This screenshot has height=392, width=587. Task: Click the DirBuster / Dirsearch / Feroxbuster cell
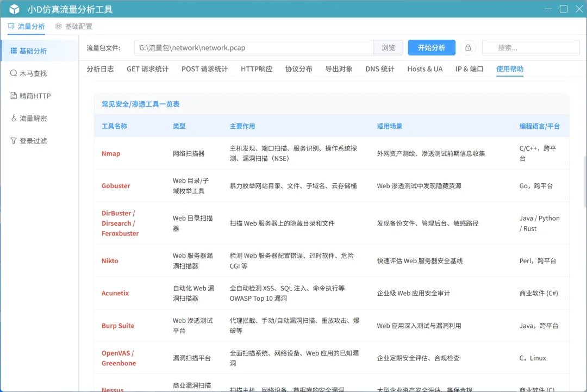tap(120, 223)
